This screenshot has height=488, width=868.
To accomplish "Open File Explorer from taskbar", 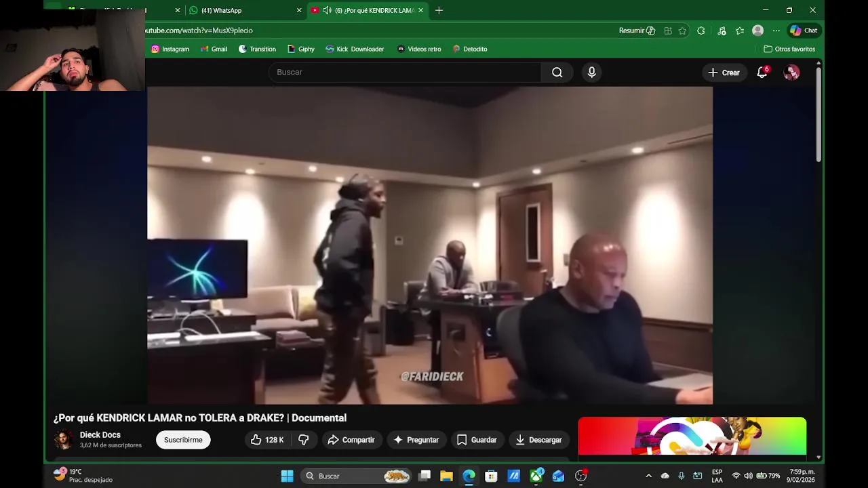I will (446, 476).
